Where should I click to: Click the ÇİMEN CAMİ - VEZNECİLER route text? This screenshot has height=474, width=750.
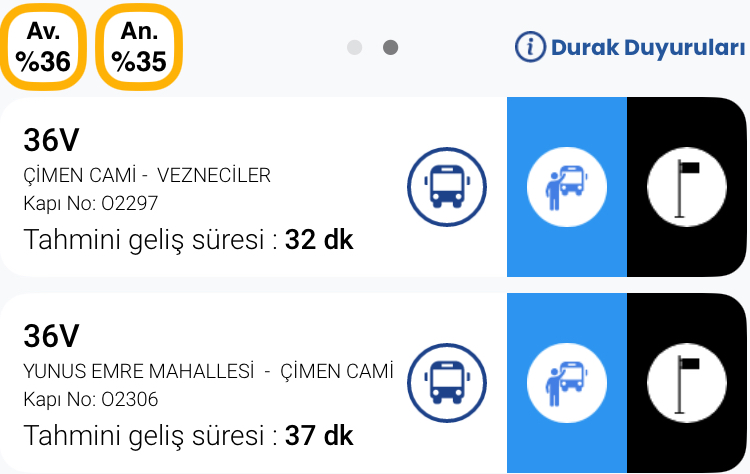146,176
